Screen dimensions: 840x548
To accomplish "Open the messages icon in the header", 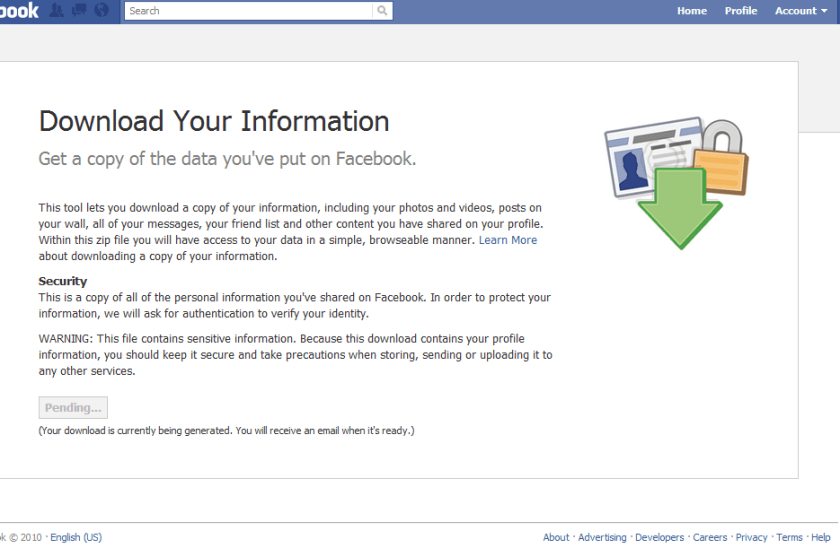I will pos(79,11).
